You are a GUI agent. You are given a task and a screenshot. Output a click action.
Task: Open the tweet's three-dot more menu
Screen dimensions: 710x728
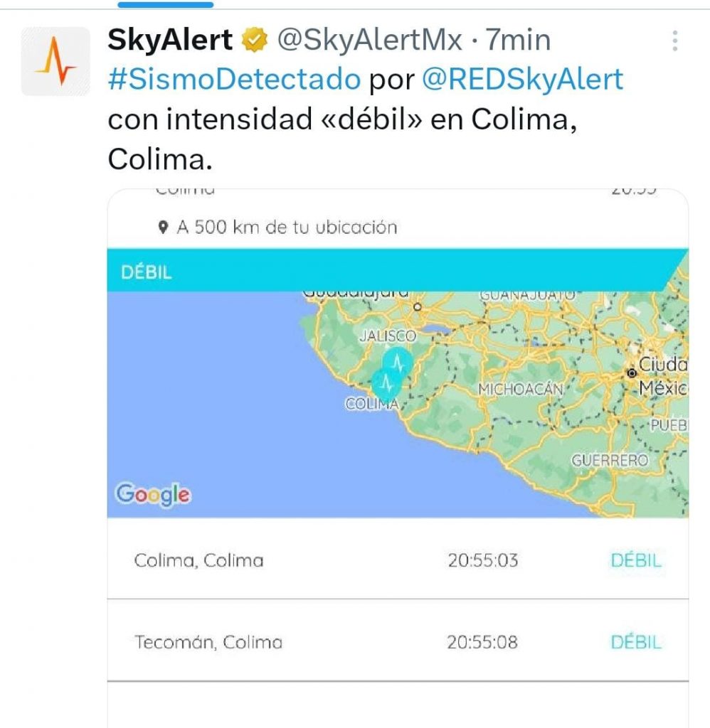point(674,41)
